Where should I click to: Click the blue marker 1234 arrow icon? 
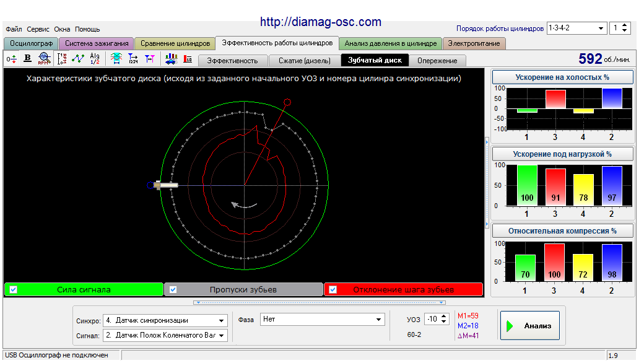133,59
